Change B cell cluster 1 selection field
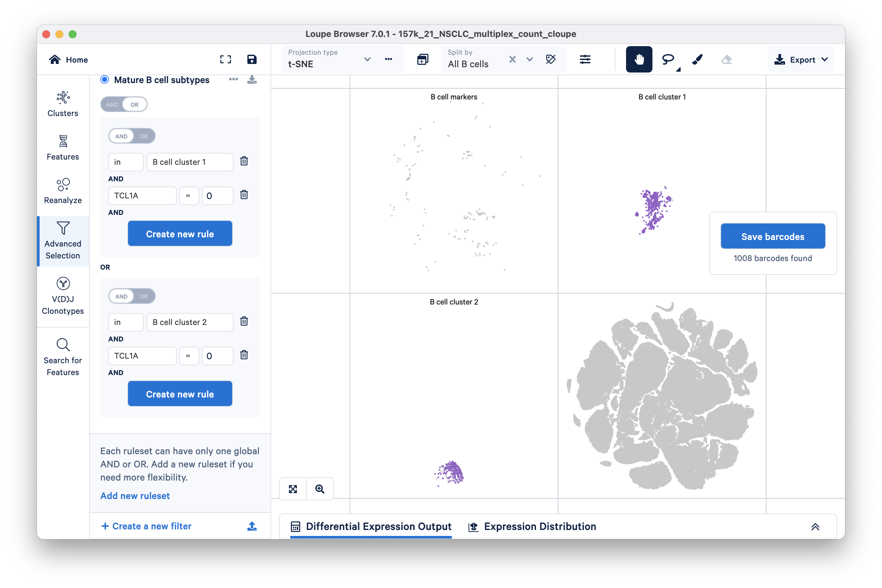The image size is (882, 588). (190, 162)
